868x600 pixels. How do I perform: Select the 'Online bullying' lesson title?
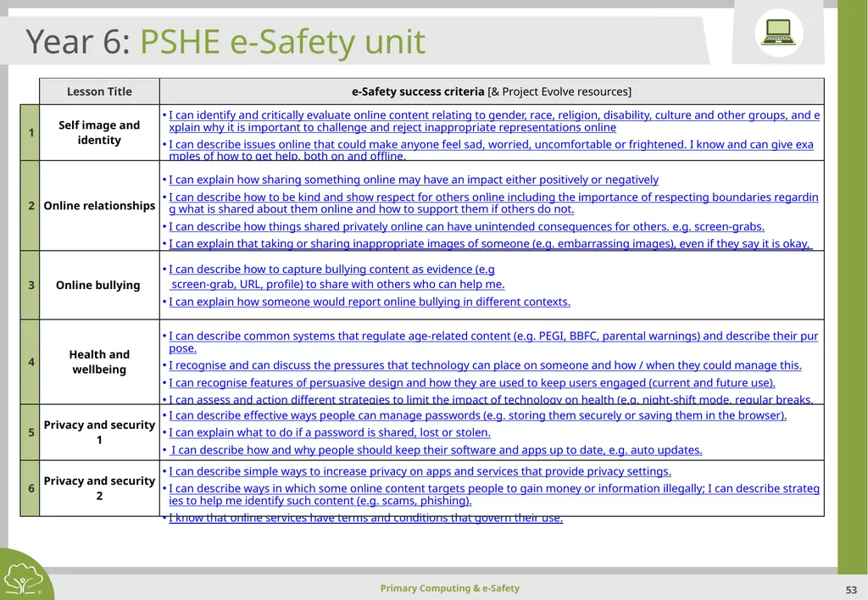(98, 285)
